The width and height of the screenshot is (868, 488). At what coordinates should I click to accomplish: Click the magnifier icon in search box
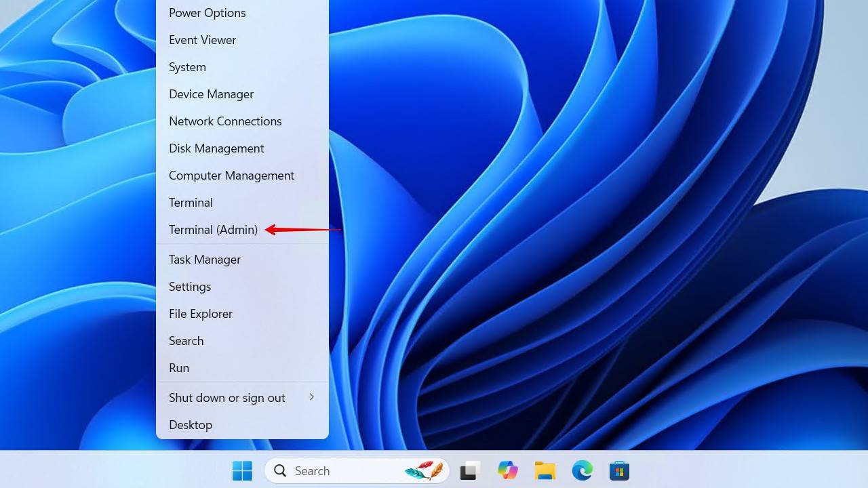coord(279,470)
